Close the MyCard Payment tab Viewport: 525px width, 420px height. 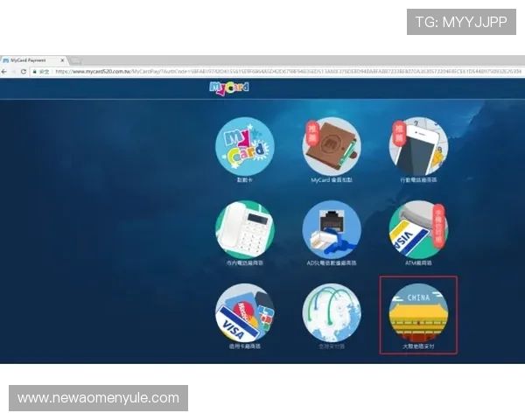click(x=62, y=60)
